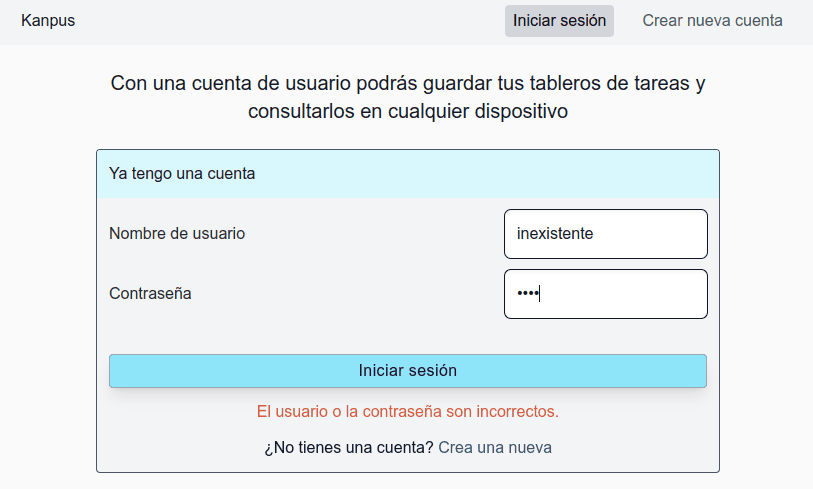This screenshot has height=489, width=813.
Task: Click the Kanpus brand link
Action: click(48, 20)
